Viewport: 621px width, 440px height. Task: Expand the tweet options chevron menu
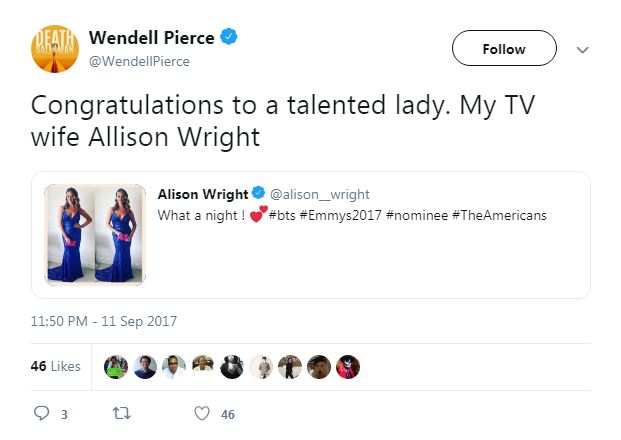(583, 49)
